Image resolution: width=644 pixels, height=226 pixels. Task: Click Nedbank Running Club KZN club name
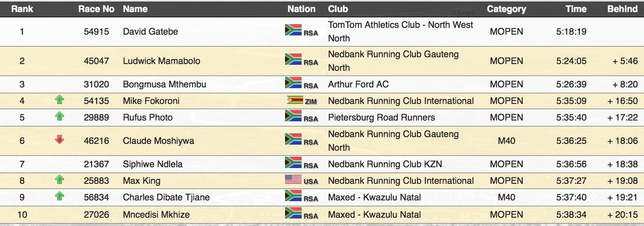(x=385, y=164)
